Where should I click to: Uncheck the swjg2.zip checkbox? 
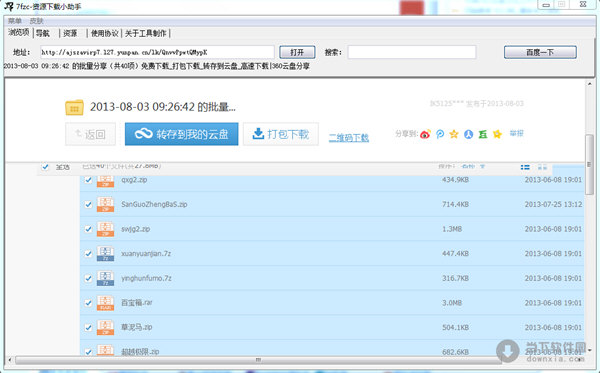click(x=88, y=229)
